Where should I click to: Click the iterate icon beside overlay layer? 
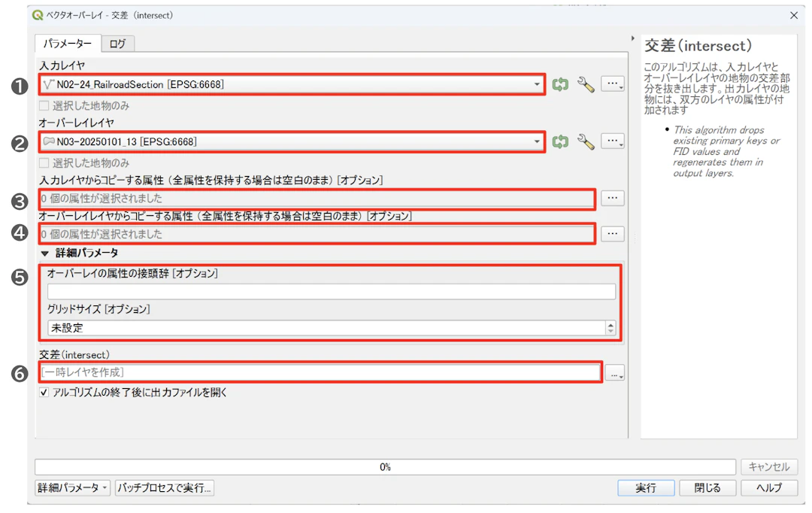[560, 141]
